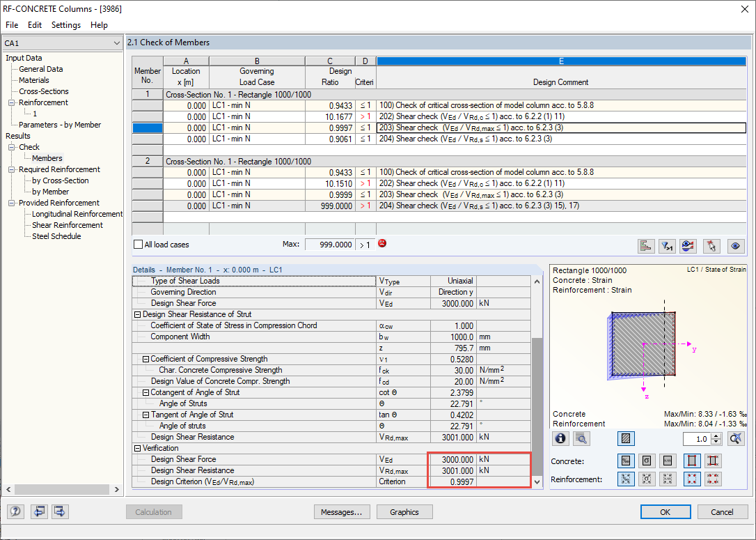This screenshot has height=540, width=756.
Task: Open the File menu
Action: tap(12, 25)
